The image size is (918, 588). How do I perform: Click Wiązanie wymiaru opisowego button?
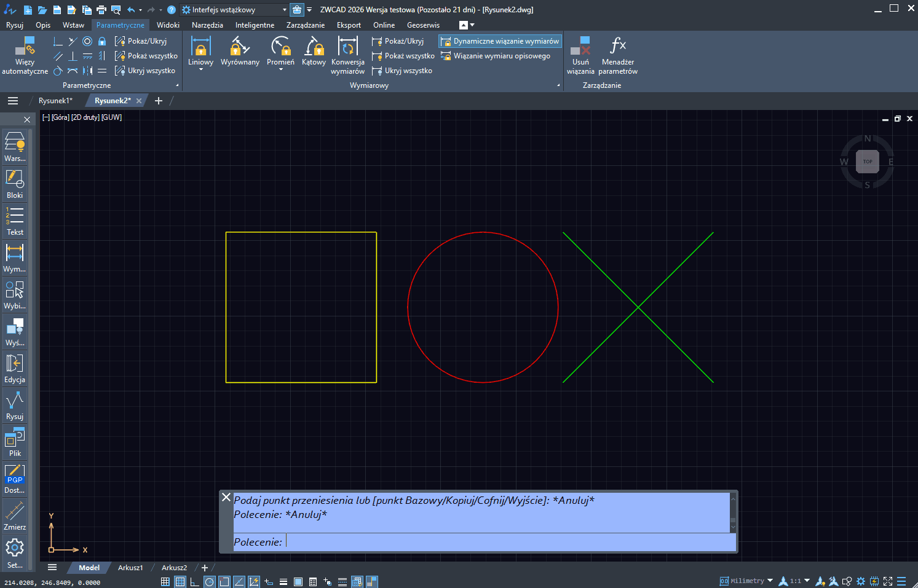[501, 56]
